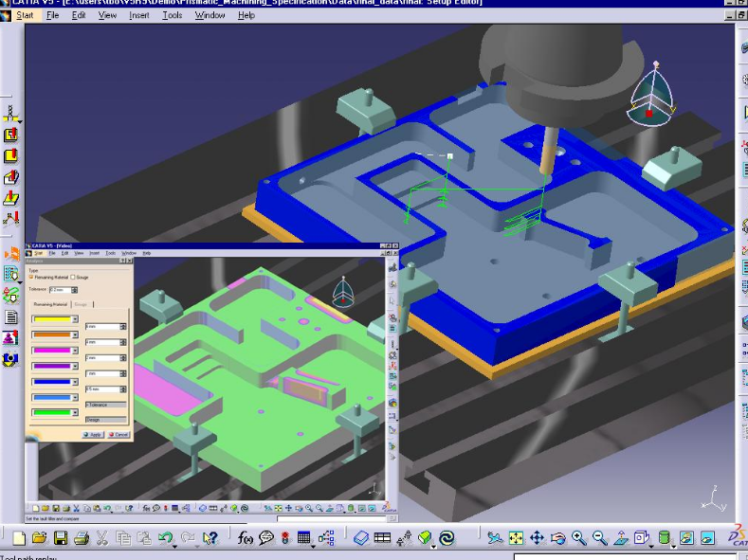Screen dimensions: 748x560
Task: Click the magenta color swatch
Action: [x=51, y=351]
